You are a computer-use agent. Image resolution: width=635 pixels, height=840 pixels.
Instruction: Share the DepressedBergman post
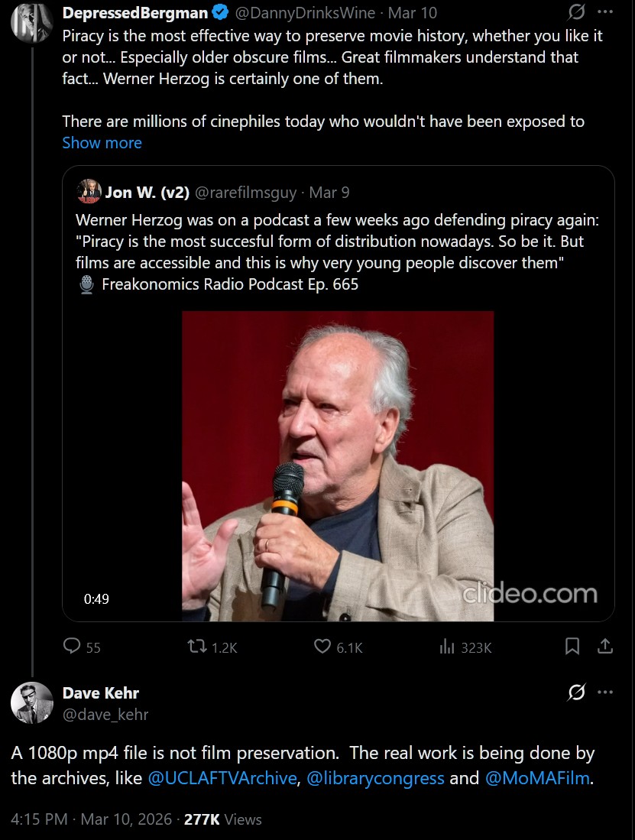605,647
